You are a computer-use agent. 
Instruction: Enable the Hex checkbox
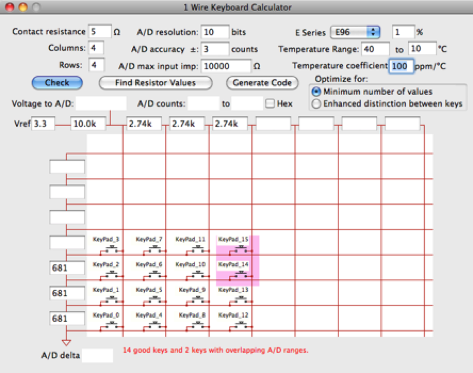pyautogui.click(x=270, y=104)
